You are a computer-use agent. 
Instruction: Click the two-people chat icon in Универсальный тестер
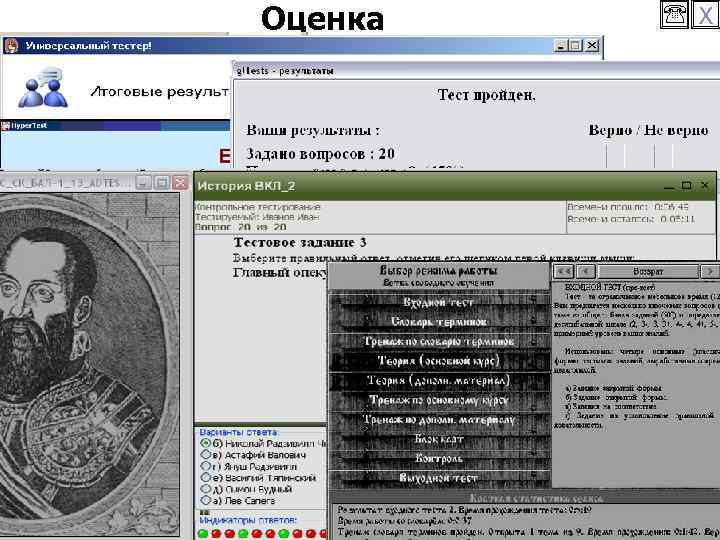[x=43, y=88]
